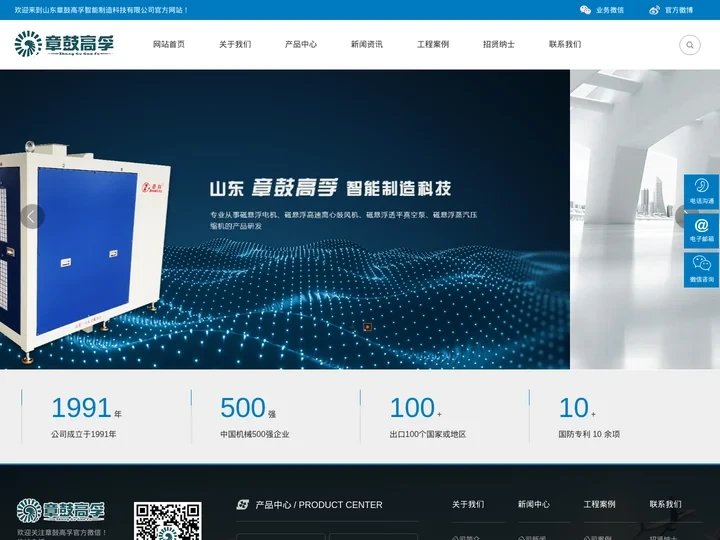Image resolution: width=720 pixels, height=540 pixels.
Task: Click the footer product center icon
Action: 243,505
